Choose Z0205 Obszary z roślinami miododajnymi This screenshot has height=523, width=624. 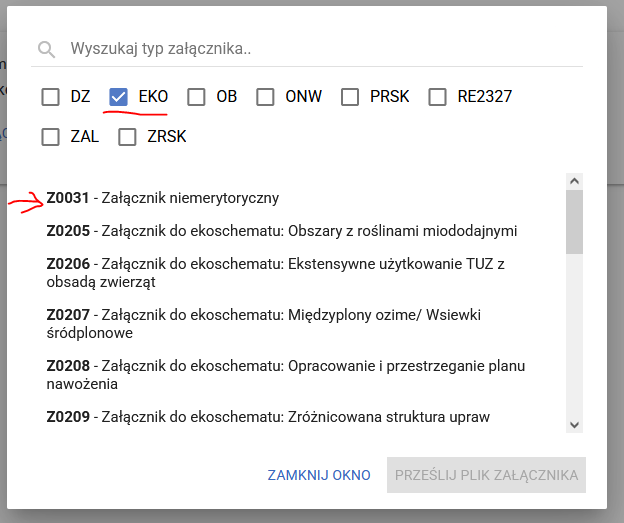point(281,232)
